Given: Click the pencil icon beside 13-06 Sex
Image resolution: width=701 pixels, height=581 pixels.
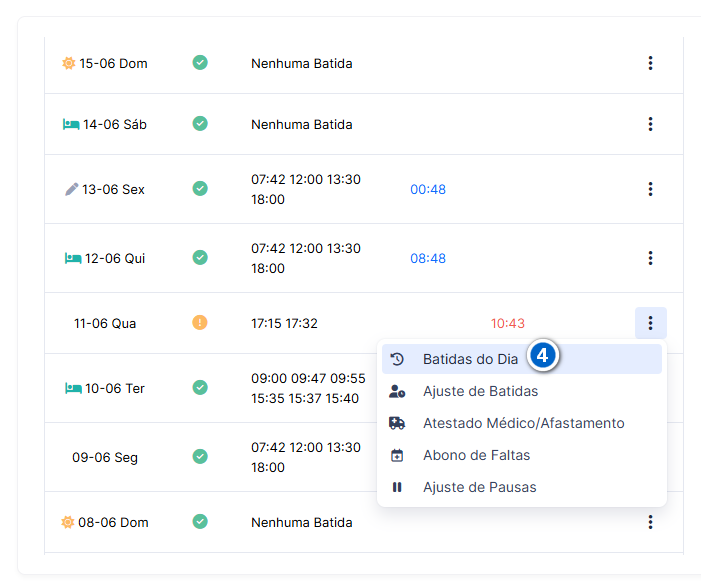Looking at the screenshot, I should click(x=72, y=189).
